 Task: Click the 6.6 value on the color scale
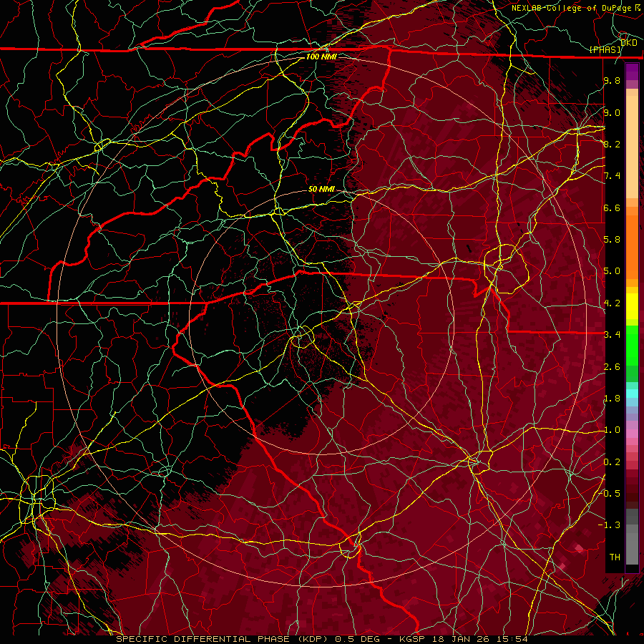[x=612, y=208]
